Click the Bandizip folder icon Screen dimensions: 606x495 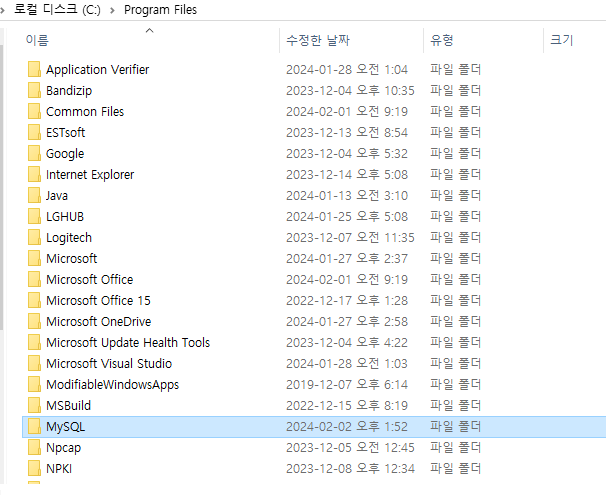34,90
